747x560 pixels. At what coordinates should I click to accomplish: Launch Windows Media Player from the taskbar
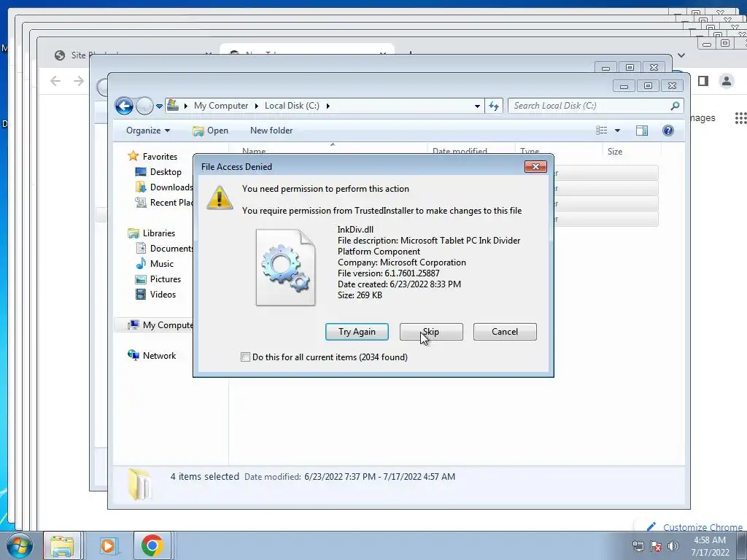point(108,545)
